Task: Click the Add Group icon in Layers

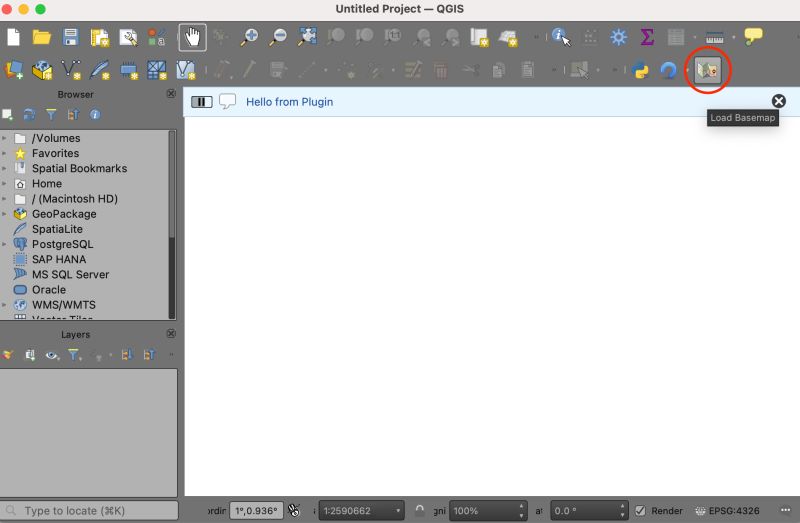Action: (30, 355)
